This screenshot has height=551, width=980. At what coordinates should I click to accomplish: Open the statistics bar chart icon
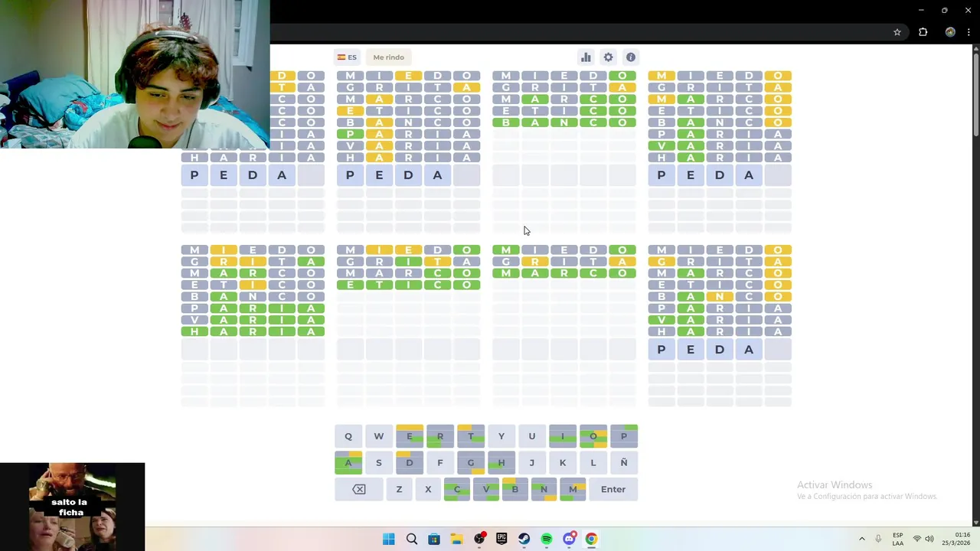[x=586, y=57]
